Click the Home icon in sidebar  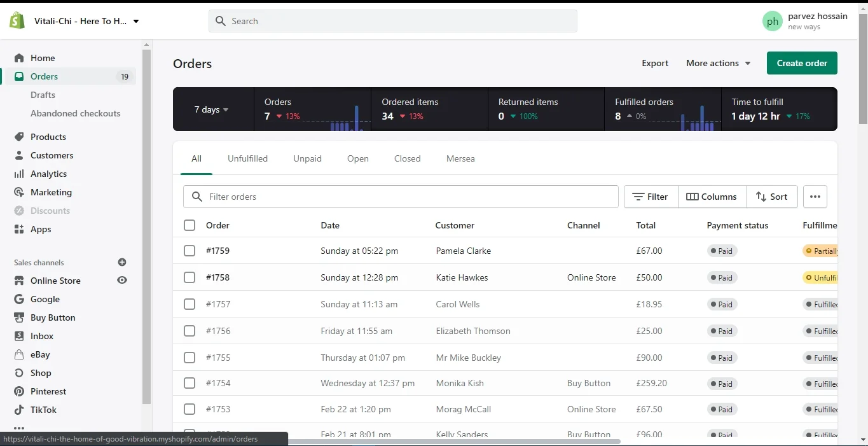19,58
